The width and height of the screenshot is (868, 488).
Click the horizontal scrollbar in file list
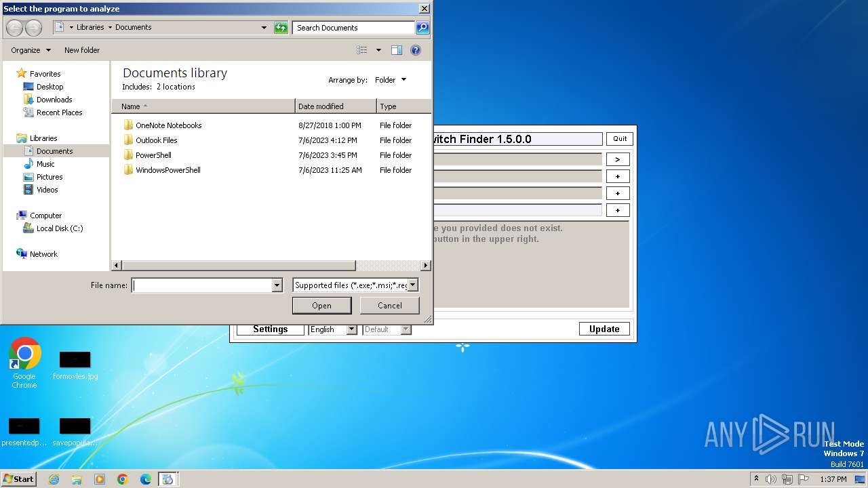pyautogui.click(x=239, y=266)
